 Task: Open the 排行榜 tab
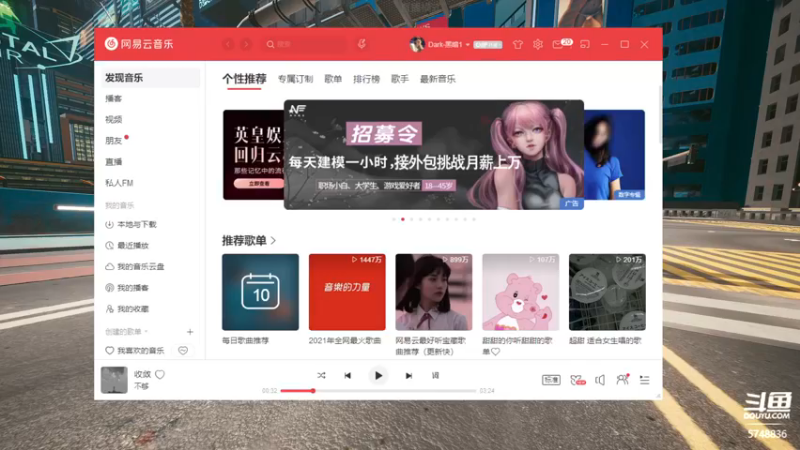[366, 79]
